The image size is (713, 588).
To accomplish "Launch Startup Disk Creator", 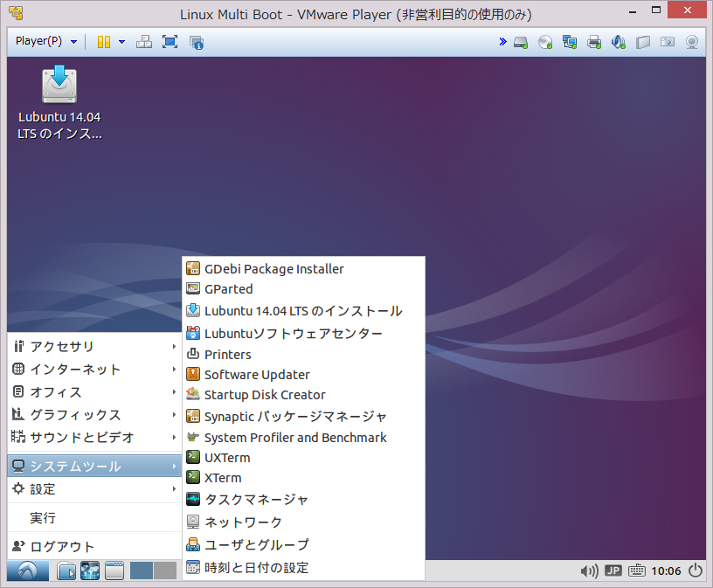I will tap(303, 394).
